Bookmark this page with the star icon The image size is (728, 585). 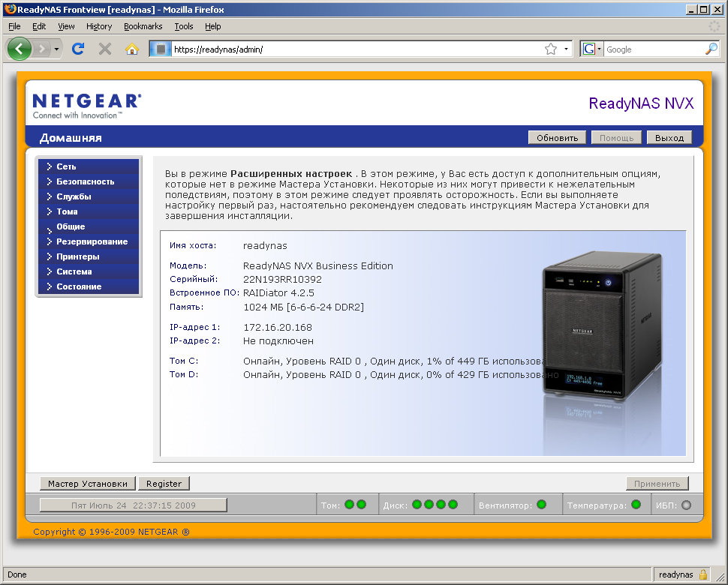click(x=551, y=49)
